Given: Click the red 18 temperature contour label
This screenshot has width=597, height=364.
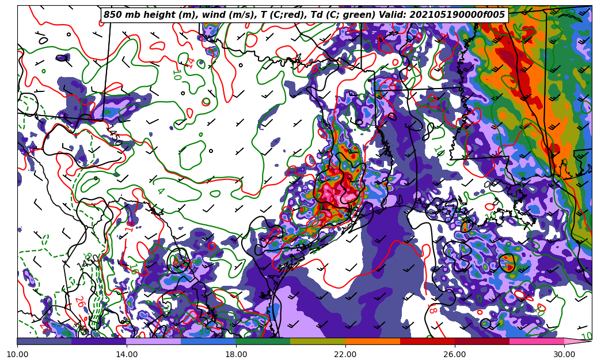Looking at the screenshot, I should (x=432, y=309).
